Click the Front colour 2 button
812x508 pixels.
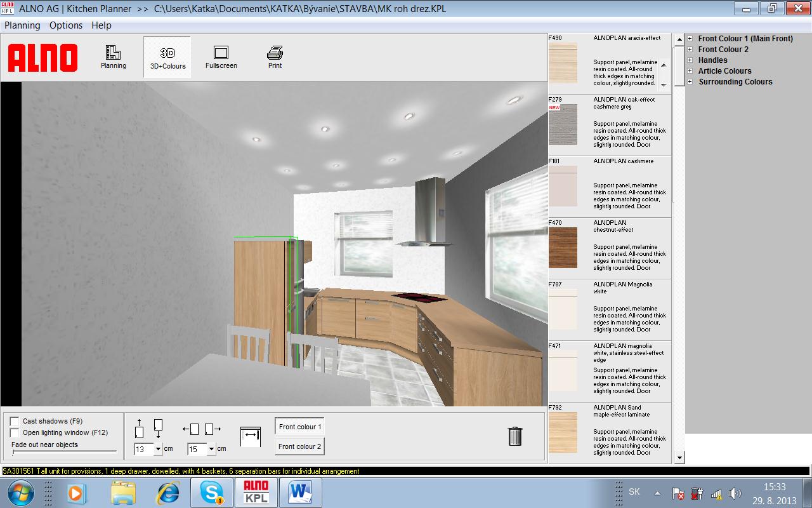(299, 446)
